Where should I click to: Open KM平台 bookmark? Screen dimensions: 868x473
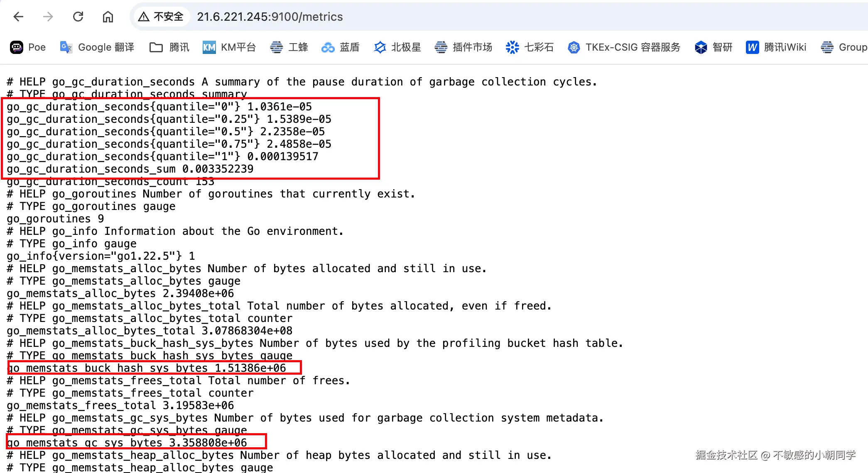pyautogui.click(x=229, y=47)
